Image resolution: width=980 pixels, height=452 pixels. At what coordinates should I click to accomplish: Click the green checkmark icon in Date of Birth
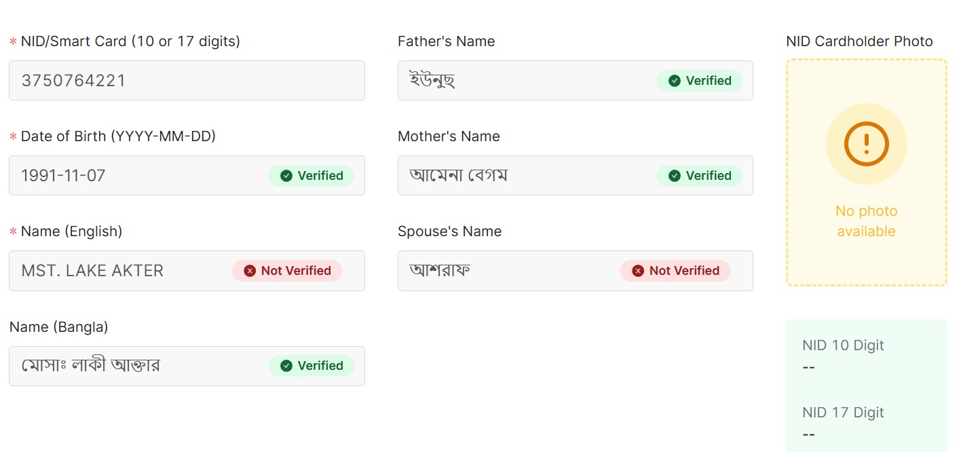click(286, 176)
